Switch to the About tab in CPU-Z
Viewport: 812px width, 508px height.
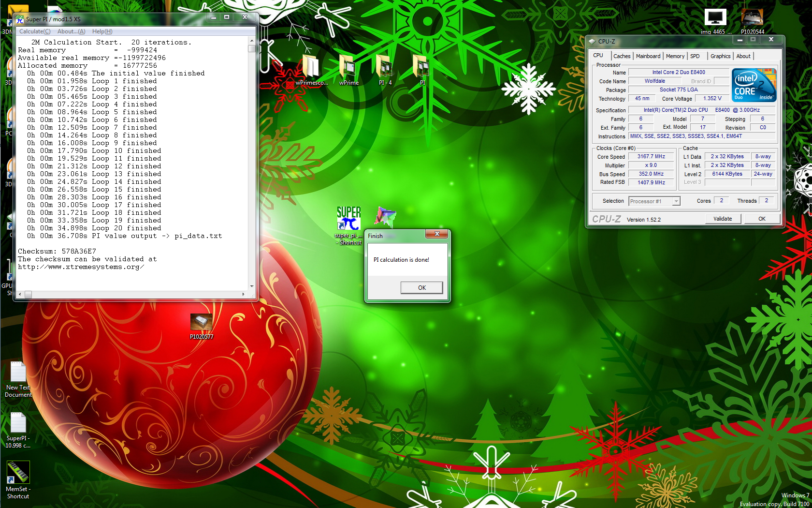pos(743,56)
